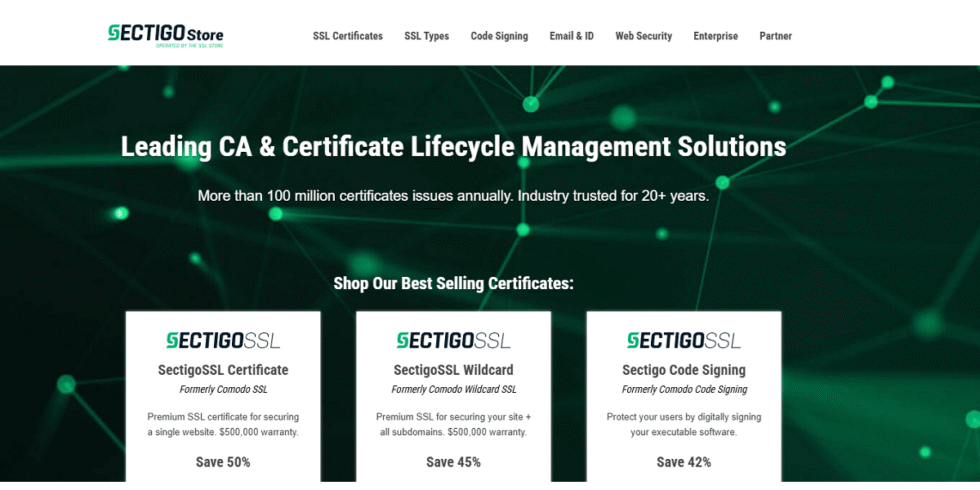
Task: Click the Leading CA & Certificate Lifecycle headline
Action: pos(454,147)
